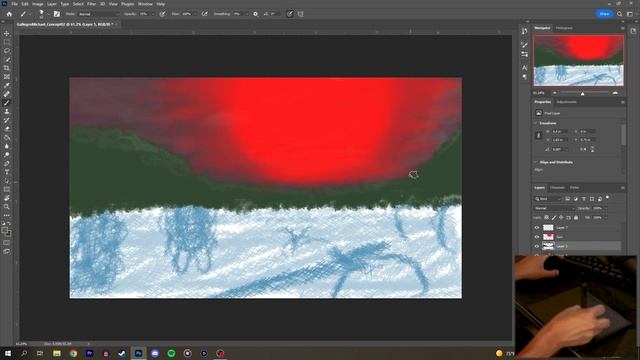Switch to the Adjustments tab
Image resolution: width=640 pixels, height=360 pixels.
tap(567, 102)
